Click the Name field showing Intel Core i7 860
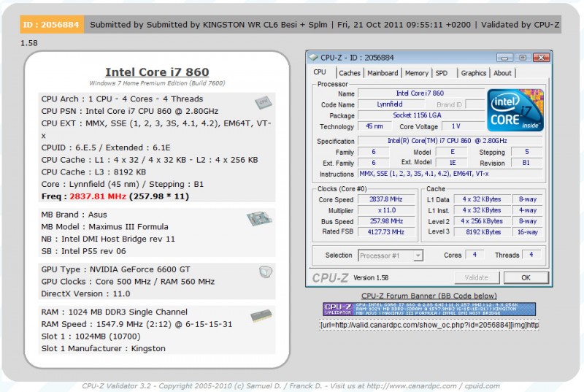This screenshot has height=392, width=584. [x=421, y=93]
